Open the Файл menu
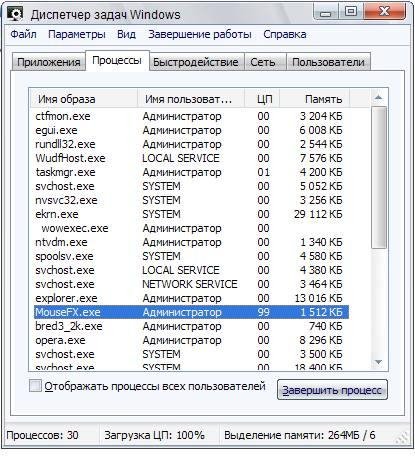 pos(23,34)
